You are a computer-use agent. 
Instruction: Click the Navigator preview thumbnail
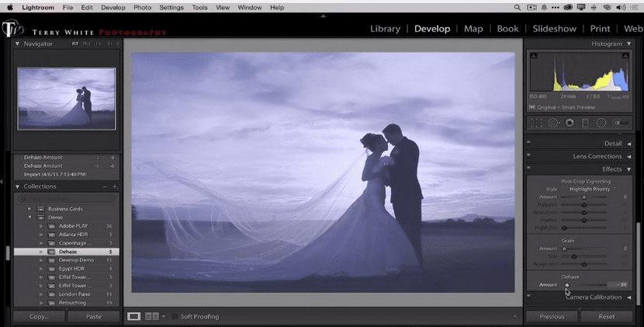[x=67, y=99]
